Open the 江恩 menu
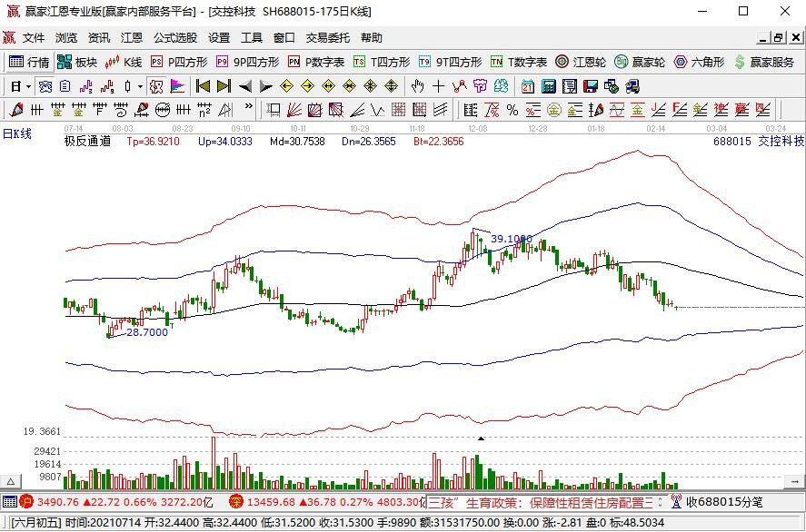The image size is (806, 532). coord(132,37)
